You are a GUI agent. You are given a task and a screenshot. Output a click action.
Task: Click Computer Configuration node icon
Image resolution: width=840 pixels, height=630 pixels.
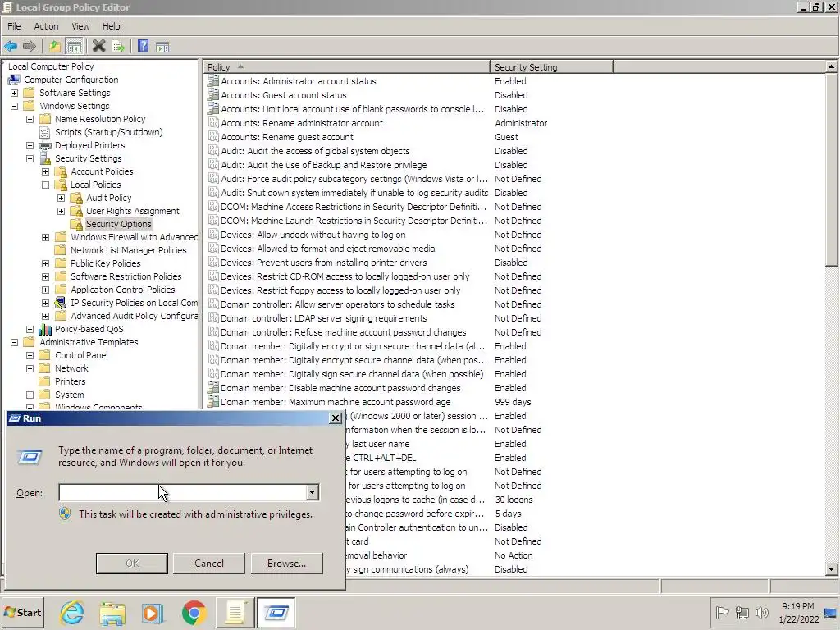(x=14, y=80)
